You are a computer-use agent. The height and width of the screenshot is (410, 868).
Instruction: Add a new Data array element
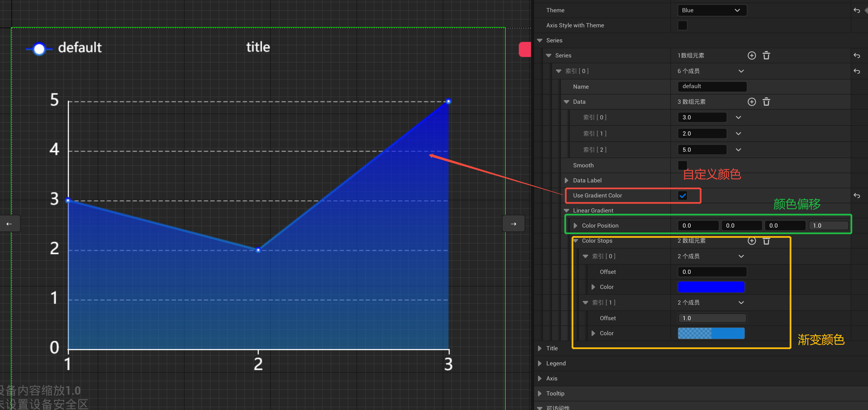752,101
